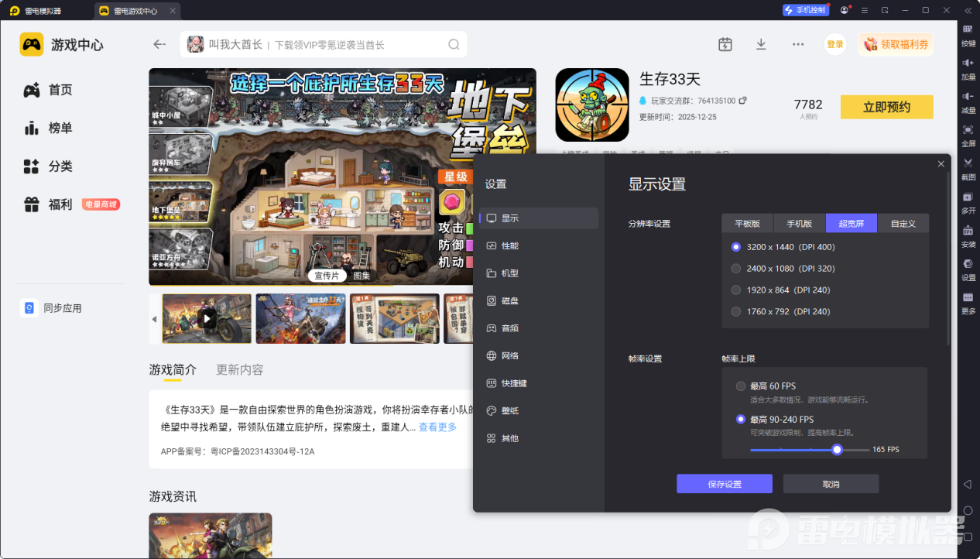
Task: Close the 设置 settings dialog
Action: pos(941,164)
